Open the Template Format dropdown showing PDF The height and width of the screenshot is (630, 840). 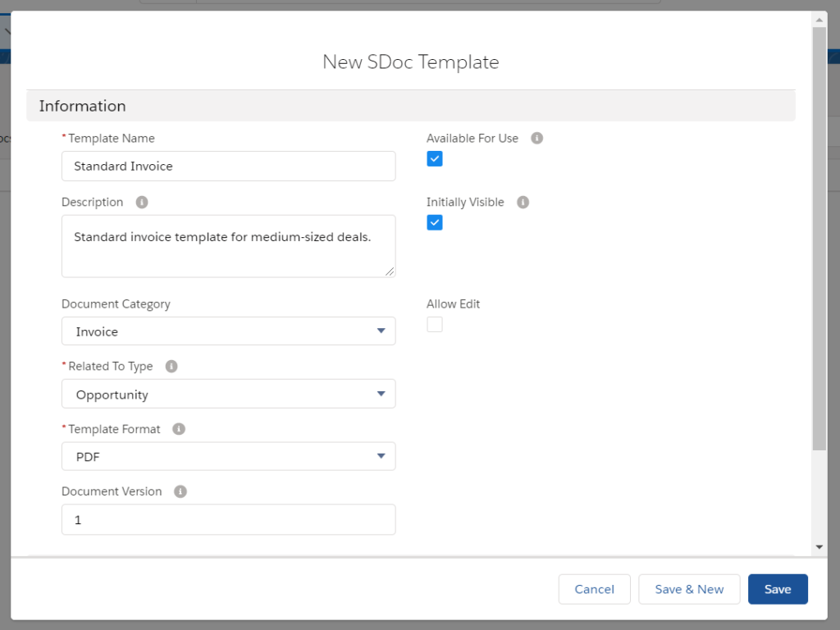228,456
